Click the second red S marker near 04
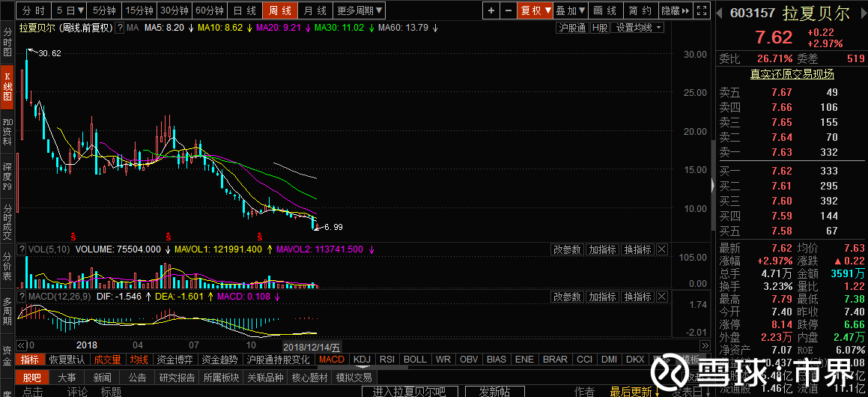 click(x=168, y=237)
